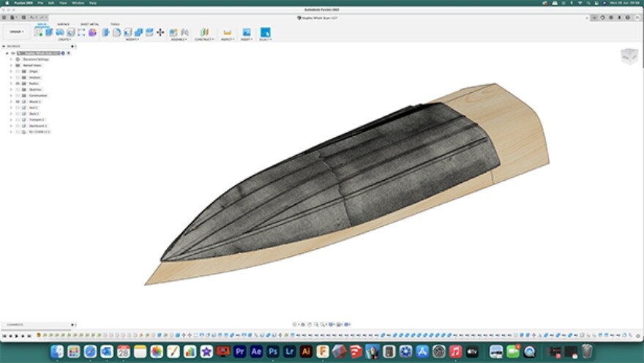
Task: Jump to timeline end
Action: click(29, 336)
